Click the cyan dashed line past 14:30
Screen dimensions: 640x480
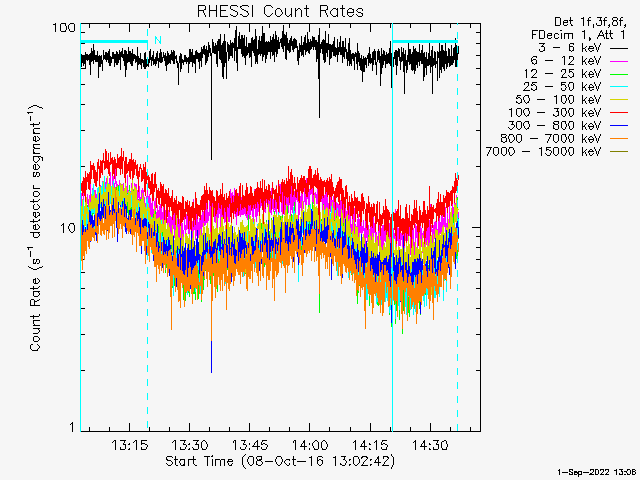coord(457,227)
